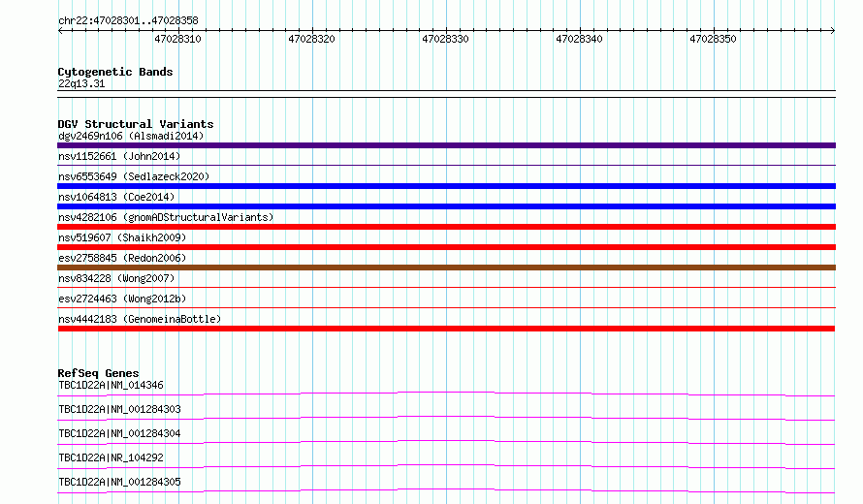Click the 22q13.31 band label

[x=81, y=83]
